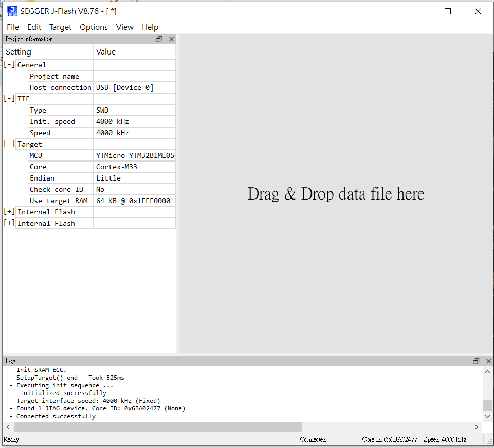Close the Log panel
The width and height of the screenshot is (494, 448).
(x=488, y=361)
